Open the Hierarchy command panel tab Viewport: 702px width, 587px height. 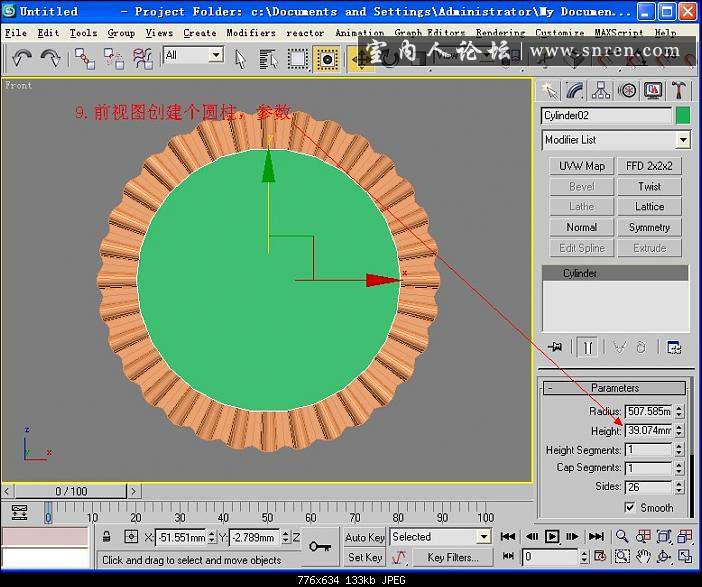tap(601, 90)
